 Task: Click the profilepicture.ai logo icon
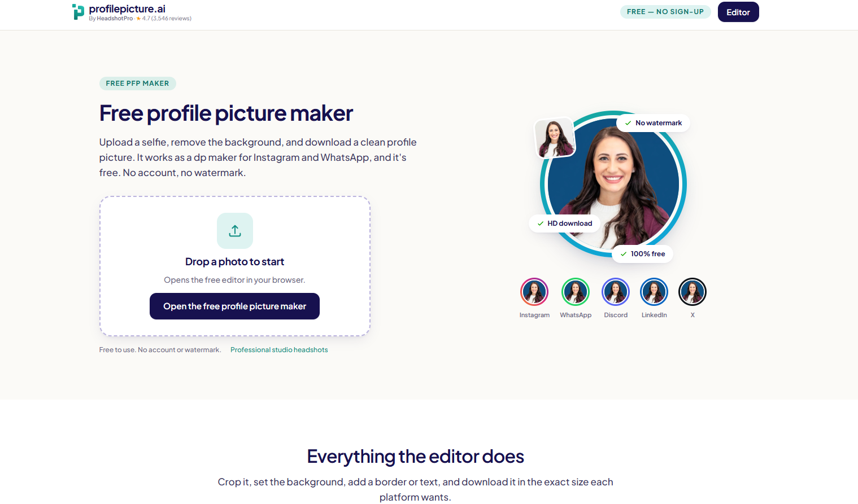click(78, 12)
